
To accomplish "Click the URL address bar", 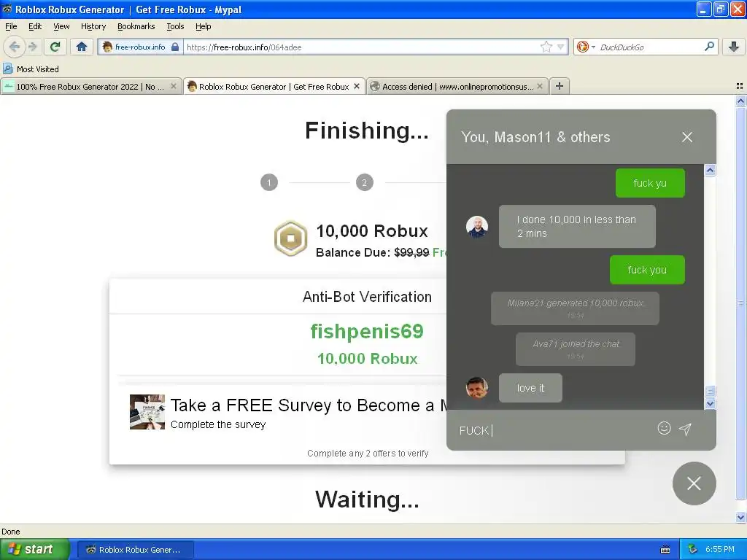I will pos(362,47).
